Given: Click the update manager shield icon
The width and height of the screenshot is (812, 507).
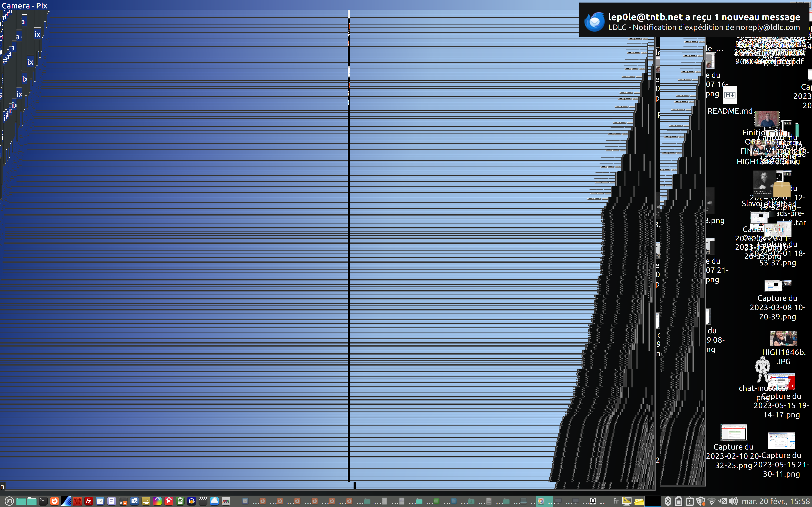Looking at the screenshot, I should coord(701,501).
